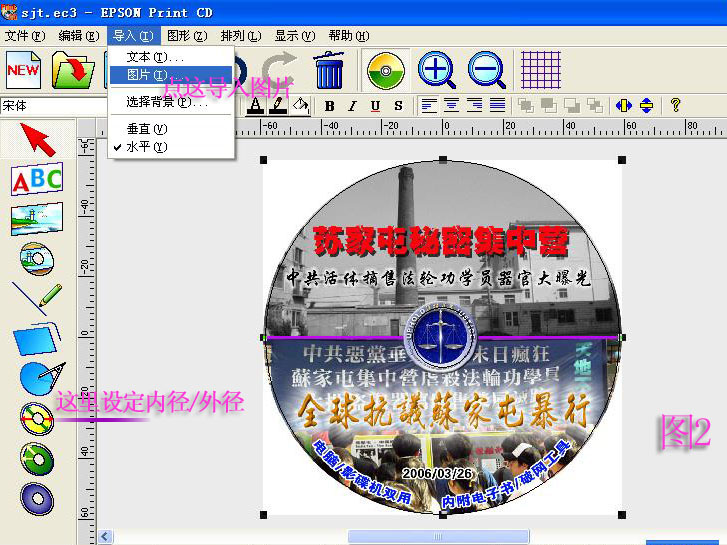Click the zoom out magnifier icon
This screenshot has width=727, height=545.
pyautogui.click(x=486, y=70)
